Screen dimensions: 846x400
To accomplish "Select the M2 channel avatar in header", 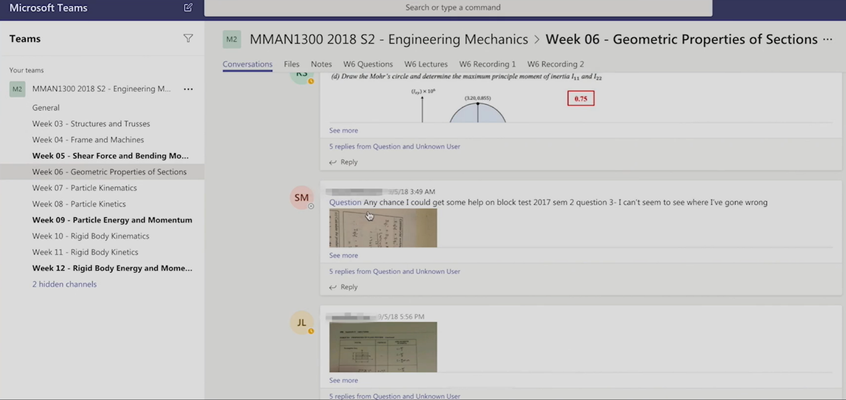I will click(x=231, y=39).
